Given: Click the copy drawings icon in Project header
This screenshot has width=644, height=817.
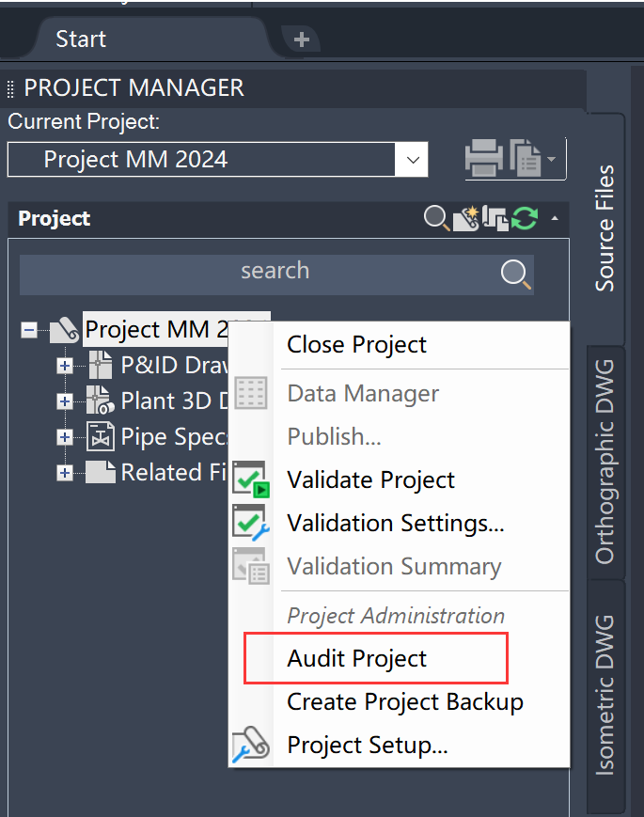Looking at the screenshot, I should pos(495,218).
